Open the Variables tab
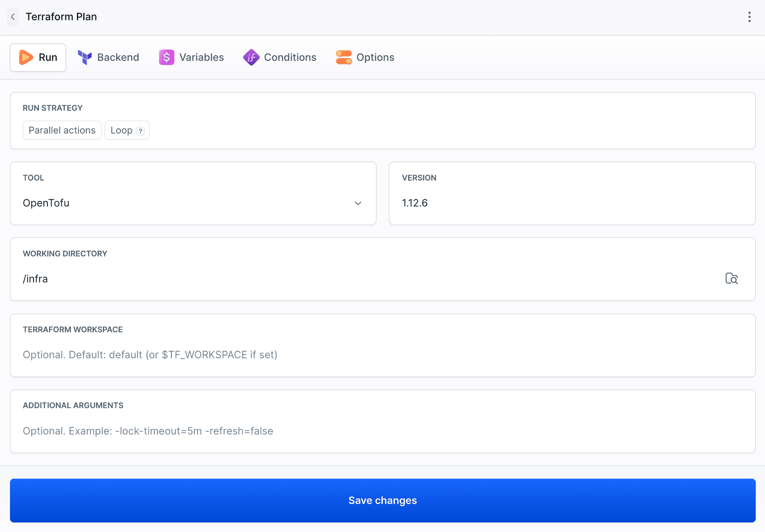 click(x=191, y=57)
